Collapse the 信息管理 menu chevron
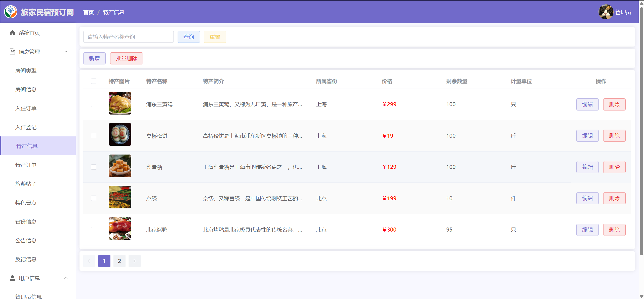The height and width of the screenshot is (299, 644). [66, 52]
